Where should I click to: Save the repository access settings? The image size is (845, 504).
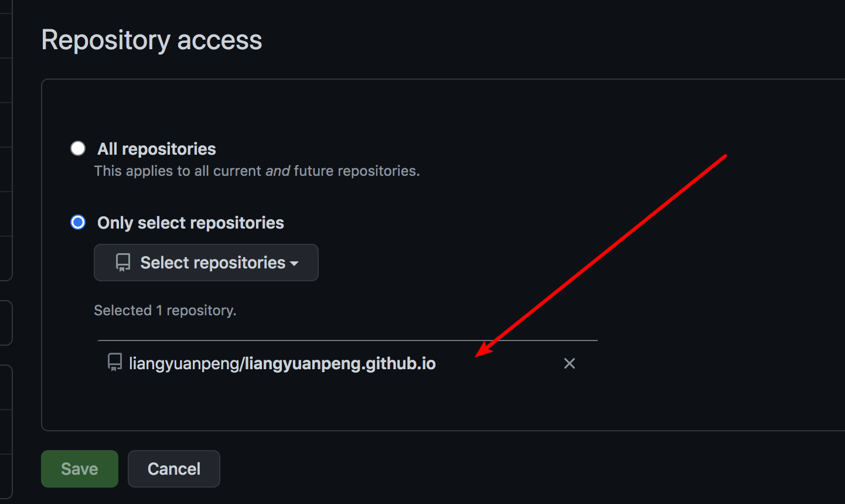coord(80,469)
